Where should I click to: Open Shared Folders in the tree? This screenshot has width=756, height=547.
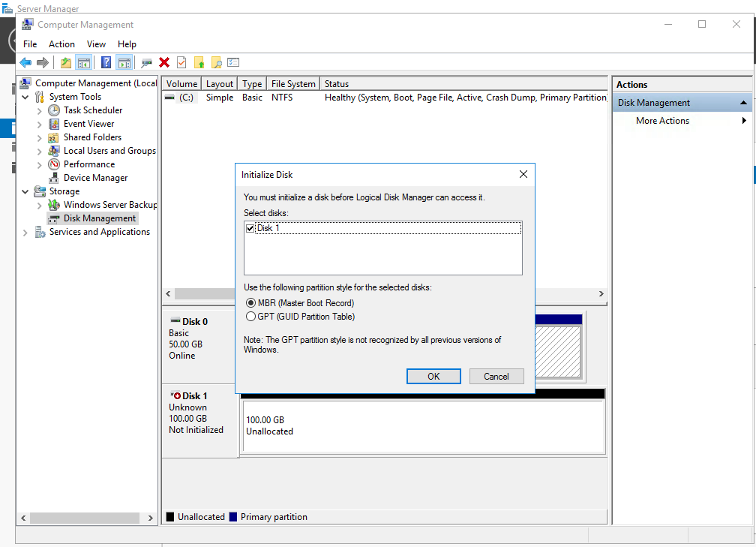(x=92, y=137)
